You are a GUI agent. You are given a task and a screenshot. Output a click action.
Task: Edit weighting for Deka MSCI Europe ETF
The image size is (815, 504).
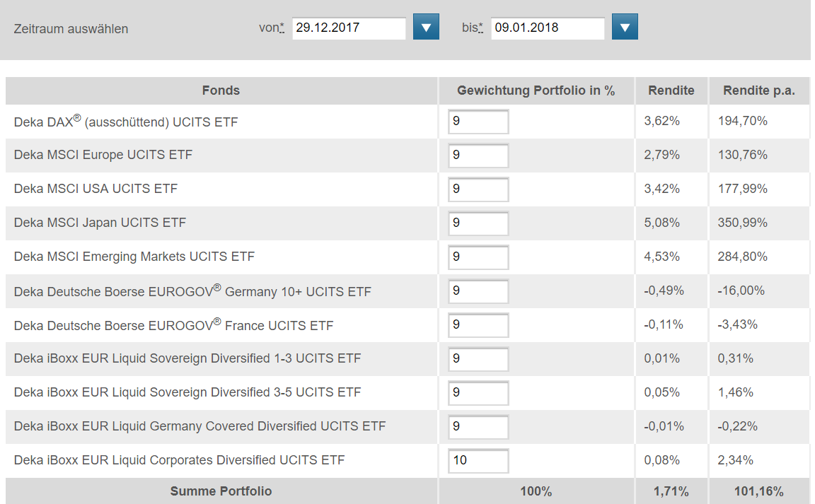click(x=478, y=156)
